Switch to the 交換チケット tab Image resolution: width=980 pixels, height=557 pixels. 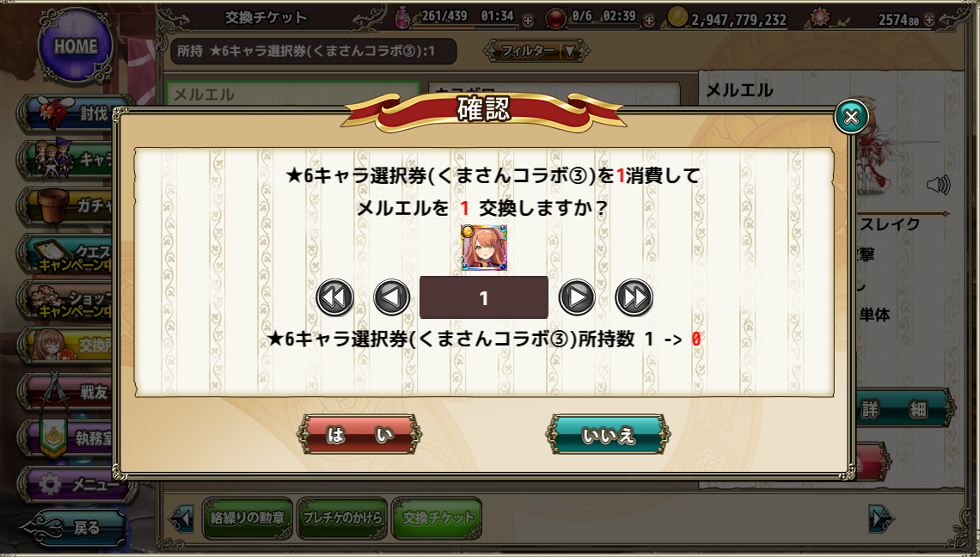[437, 518]
